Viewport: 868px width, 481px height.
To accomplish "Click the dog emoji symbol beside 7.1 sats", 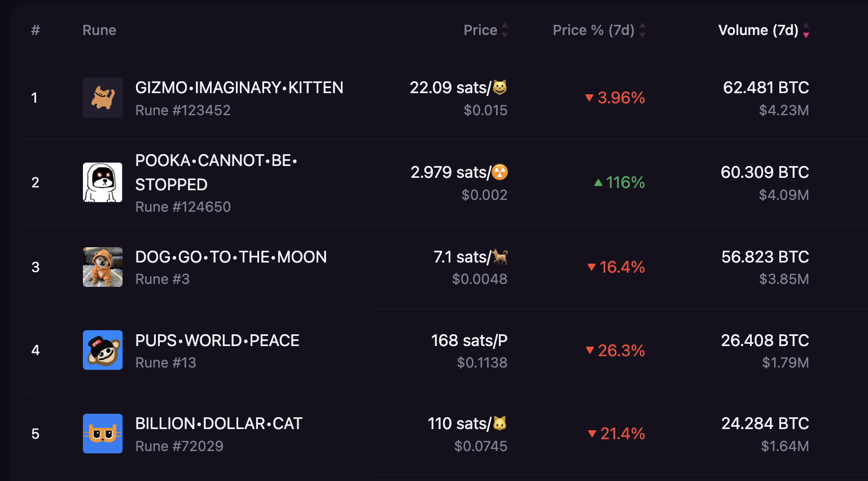I will [x=500, y=256].
